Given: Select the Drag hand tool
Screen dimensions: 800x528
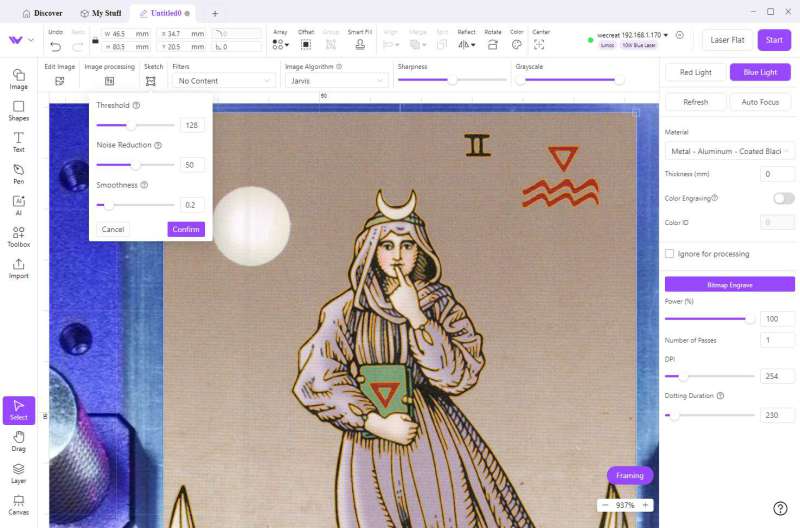Looking at the screenshot, I should coord(18,442).
